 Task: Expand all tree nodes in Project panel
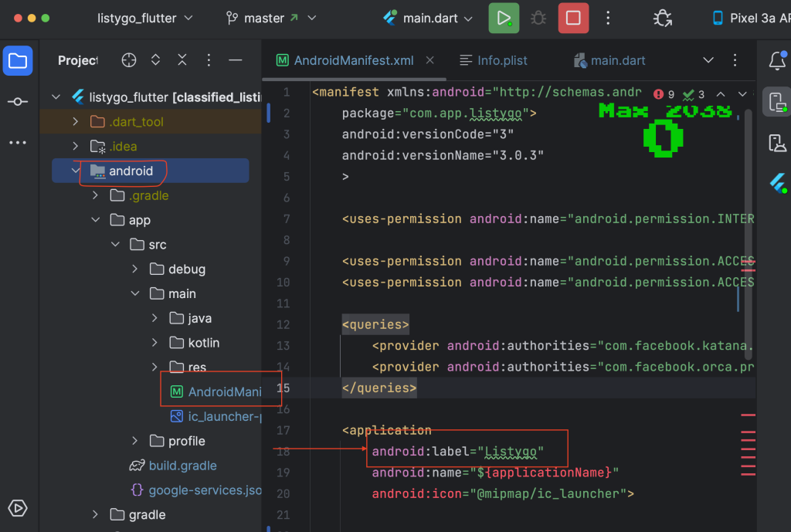tap(155, 60)
